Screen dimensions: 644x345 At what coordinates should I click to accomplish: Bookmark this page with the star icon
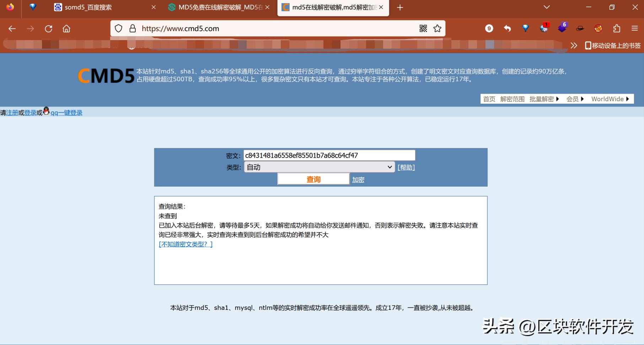coord(438,28)
